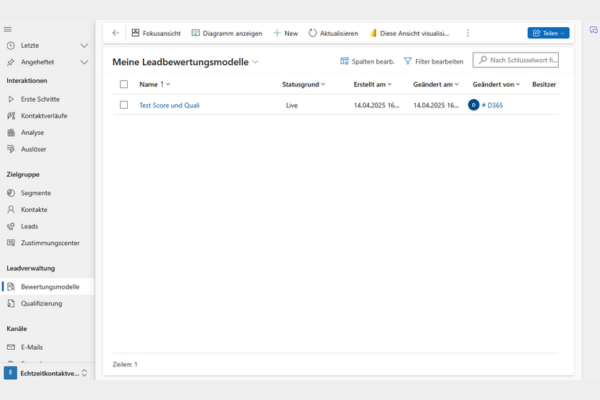Expand the Letzte section chevron

tap(84, 46)
